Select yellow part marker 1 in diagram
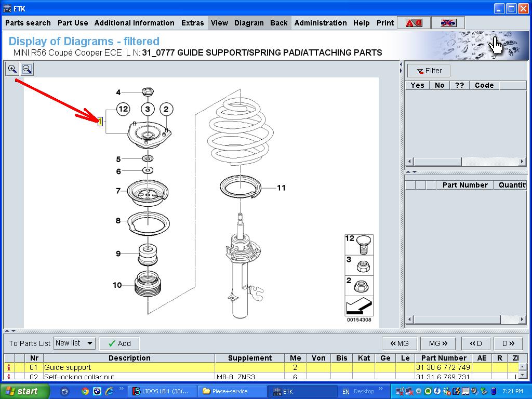This screenshot has width=532, height=399. (x=100, y=122)
